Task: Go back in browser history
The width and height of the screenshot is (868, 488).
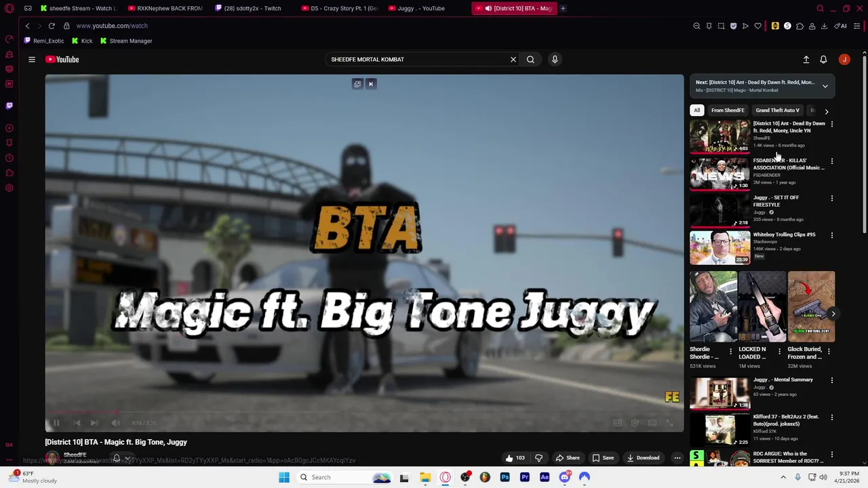Action: coord(27,26)
